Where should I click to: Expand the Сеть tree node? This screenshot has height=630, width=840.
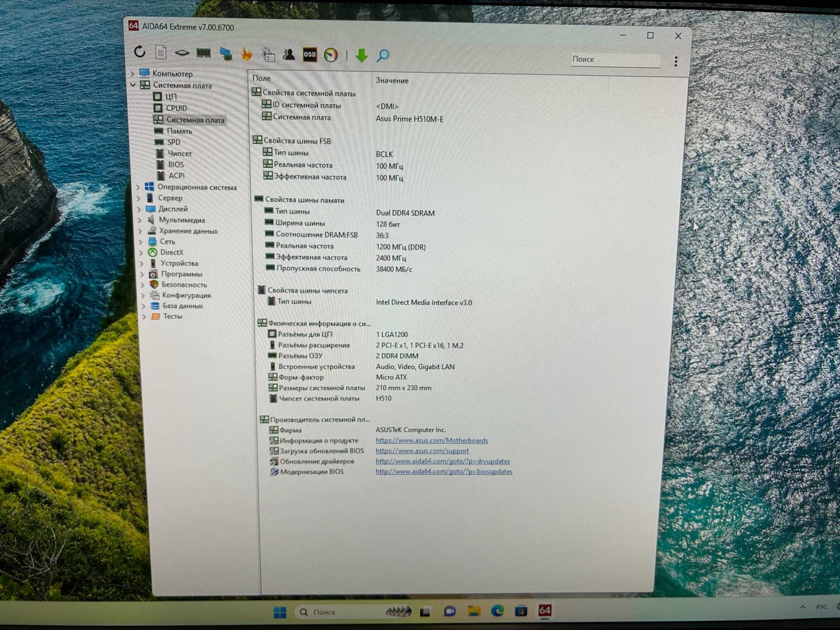141,241
